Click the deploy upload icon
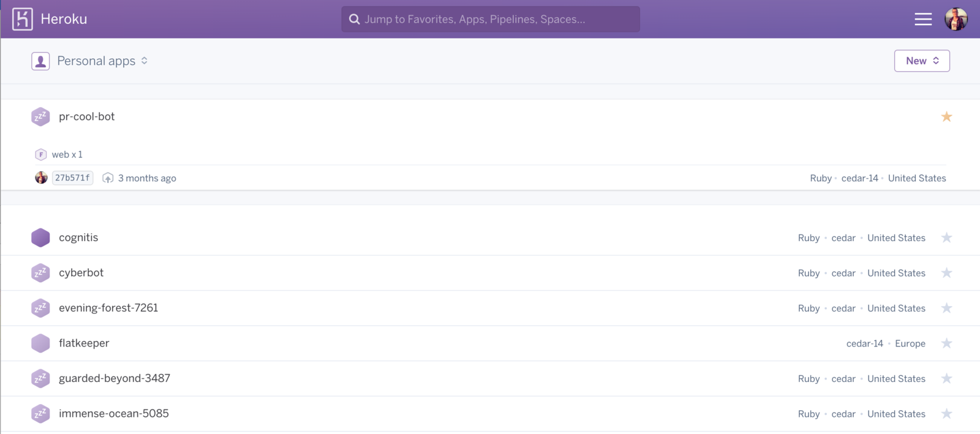 (x=108, y=178)
